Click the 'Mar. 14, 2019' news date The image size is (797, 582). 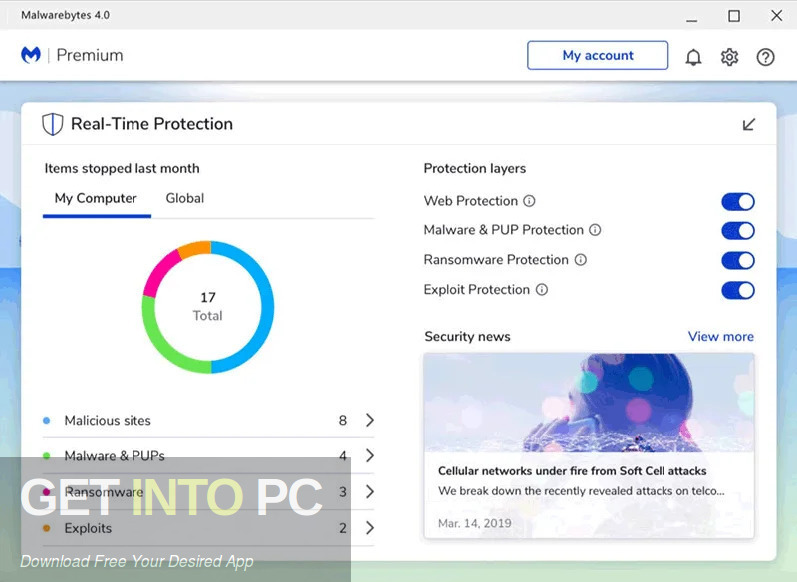click(475, 523)
